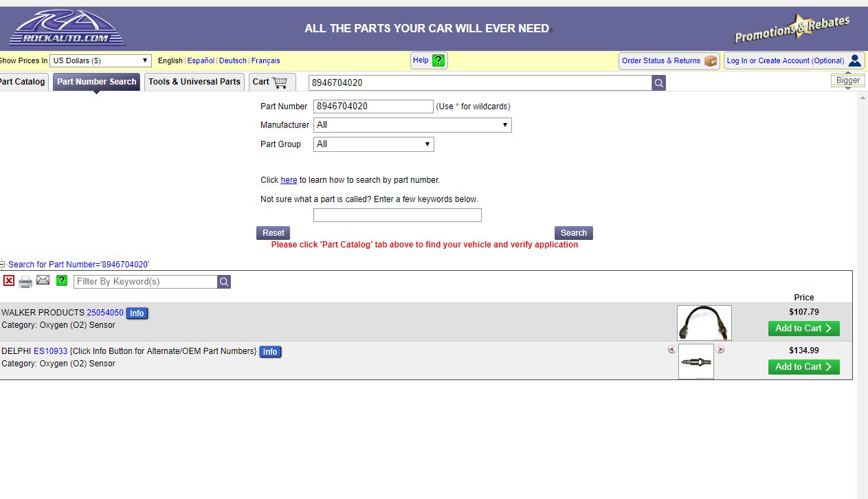Open the Show Prices In currency dropdown
868x499 pixels.
pos(100,60)
